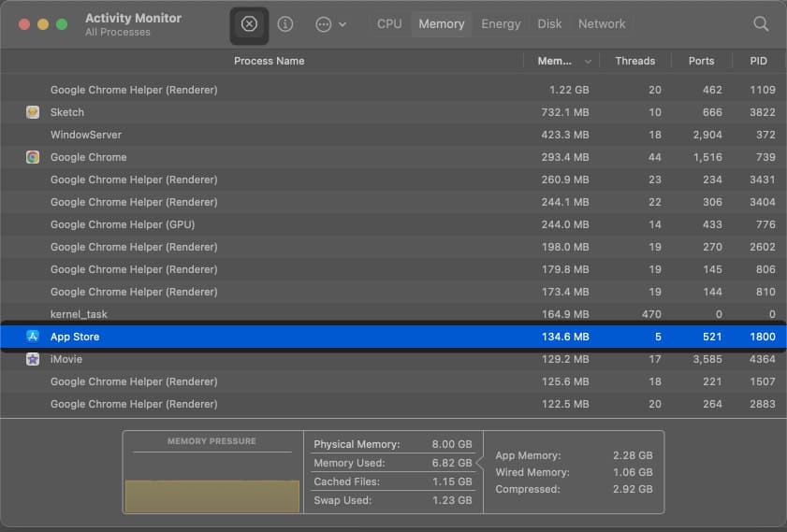
Task: Select the Google Chrome Helper (GPU) row
Action: click(393, 224)
